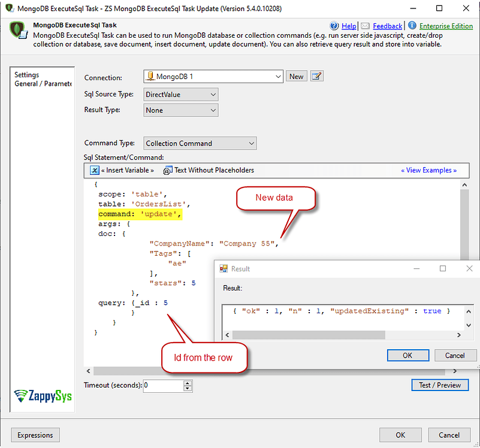The width and height of the screenshot is (480, 448).
Task: Expand the Command Type Collection Command dropdown
Action: [250, 143]
